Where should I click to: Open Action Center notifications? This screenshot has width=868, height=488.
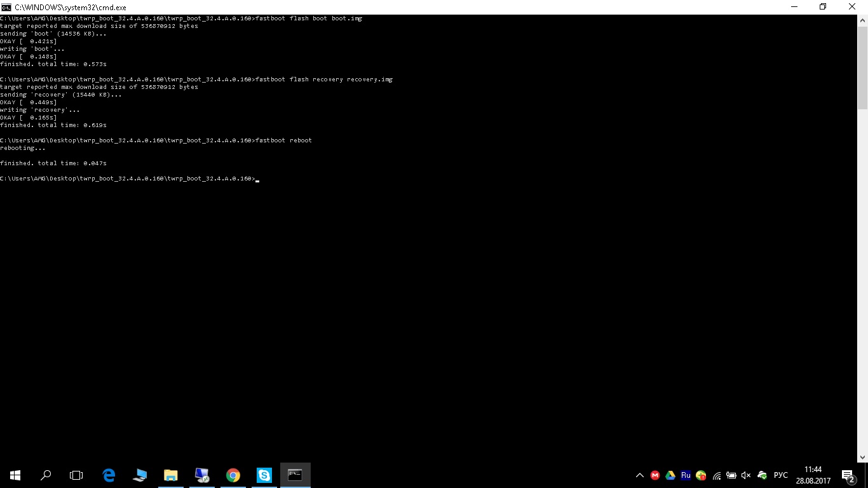click(848, 475)
